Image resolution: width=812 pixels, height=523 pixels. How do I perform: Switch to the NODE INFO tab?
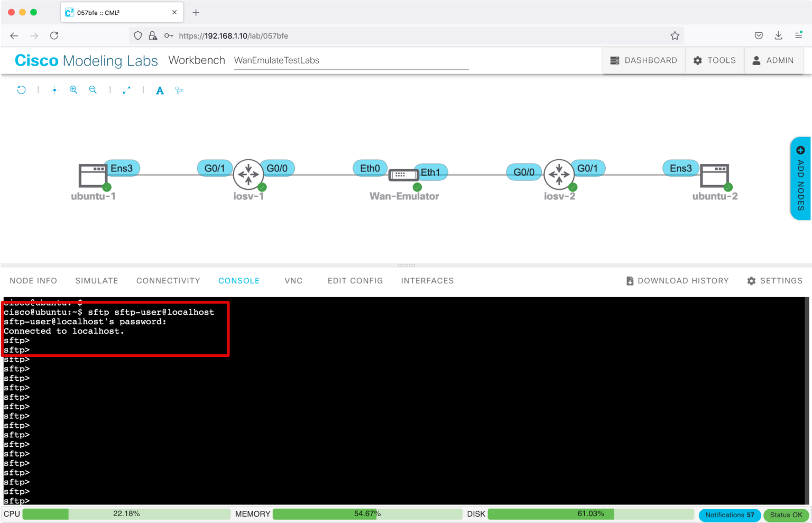click(33, 281)
